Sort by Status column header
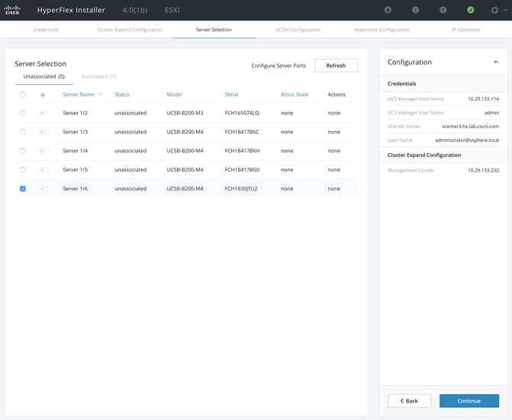This screenshot has width=512, height=420. click(x=122, y=95)
